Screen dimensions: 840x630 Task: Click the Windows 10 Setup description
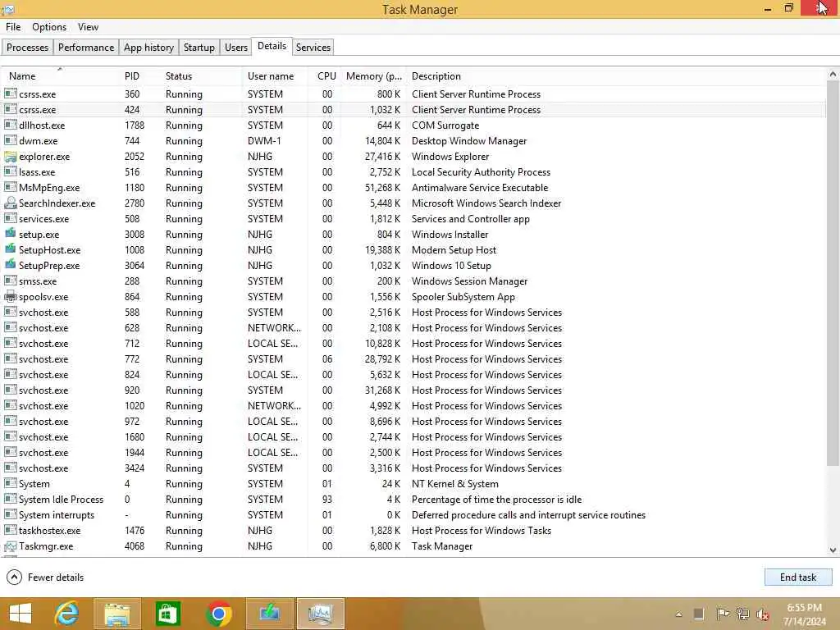coord(451,265)
